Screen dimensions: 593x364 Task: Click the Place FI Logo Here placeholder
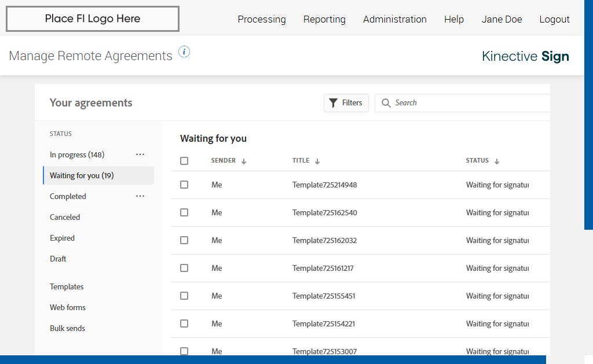[93, 19]
